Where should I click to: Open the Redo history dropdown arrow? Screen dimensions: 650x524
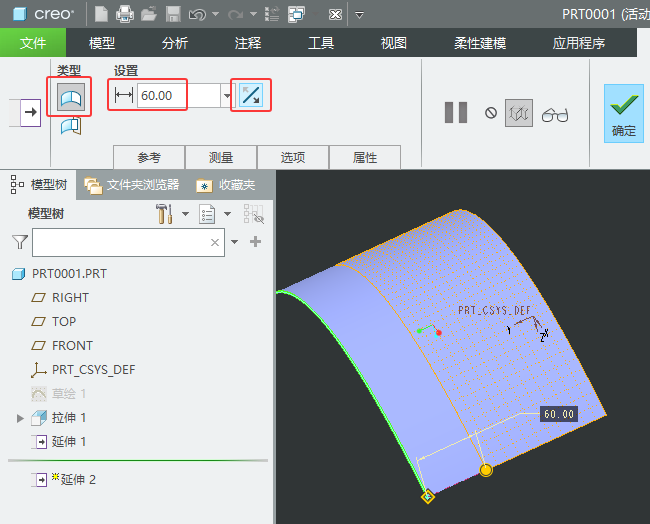coord(253,14)
